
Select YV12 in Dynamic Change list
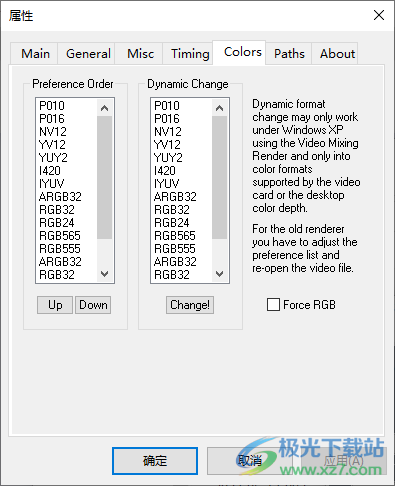click(x=181, y=145)
